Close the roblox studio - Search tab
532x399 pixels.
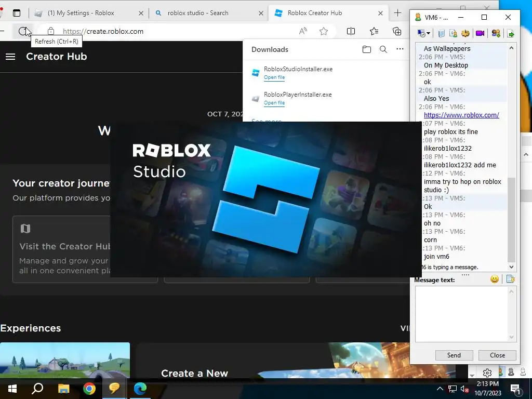tap(261, 13)
